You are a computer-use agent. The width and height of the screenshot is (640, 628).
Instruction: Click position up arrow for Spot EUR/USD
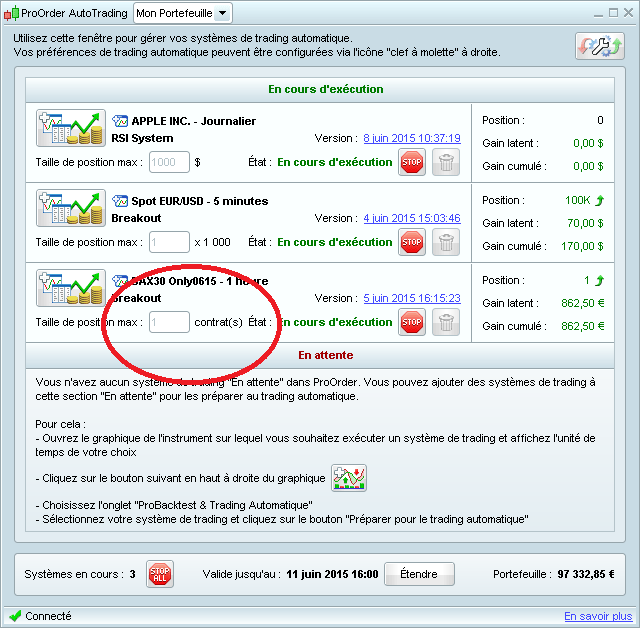pyautogui.click(x=599, y=200)
